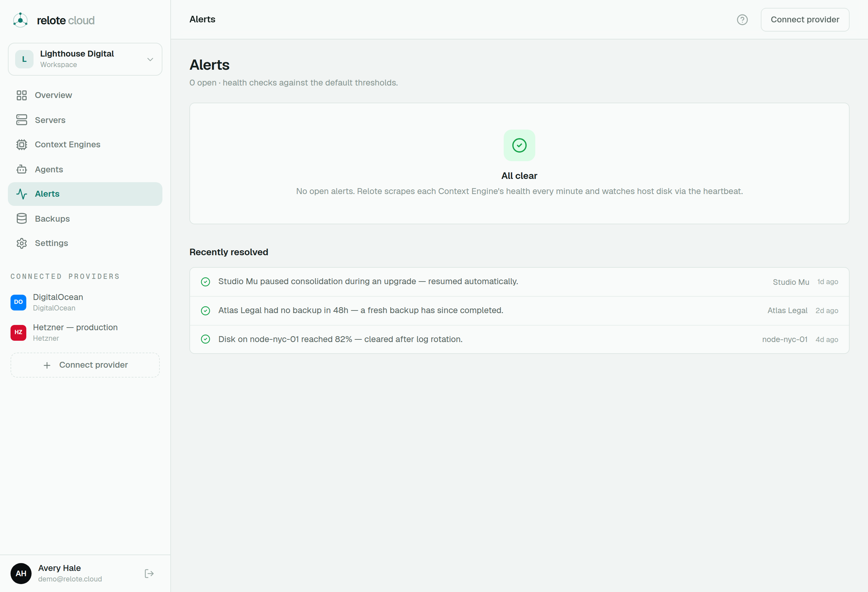Click the Context Engines chip icon
Viewport: 868px width, 592px height.
point(22,144)
